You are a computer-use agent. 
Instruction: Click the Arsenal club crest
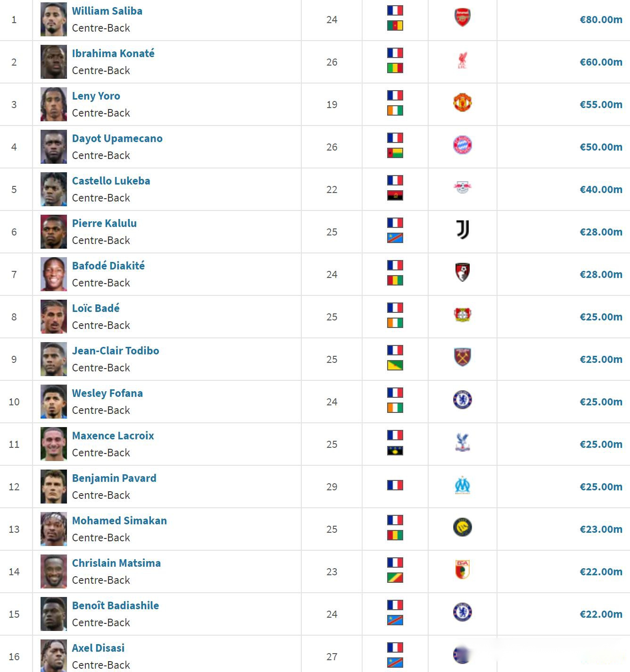[x=462, y=17]
